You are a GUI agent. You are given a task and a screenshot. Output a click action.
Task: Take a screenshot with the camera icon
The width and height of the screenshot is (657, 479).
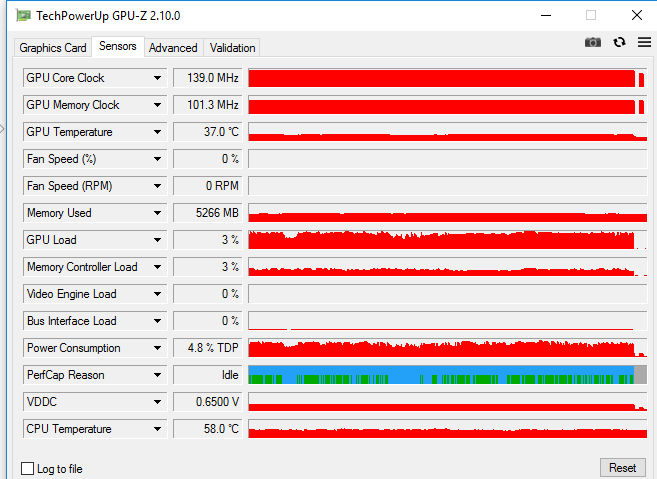[x=592, y=42]
